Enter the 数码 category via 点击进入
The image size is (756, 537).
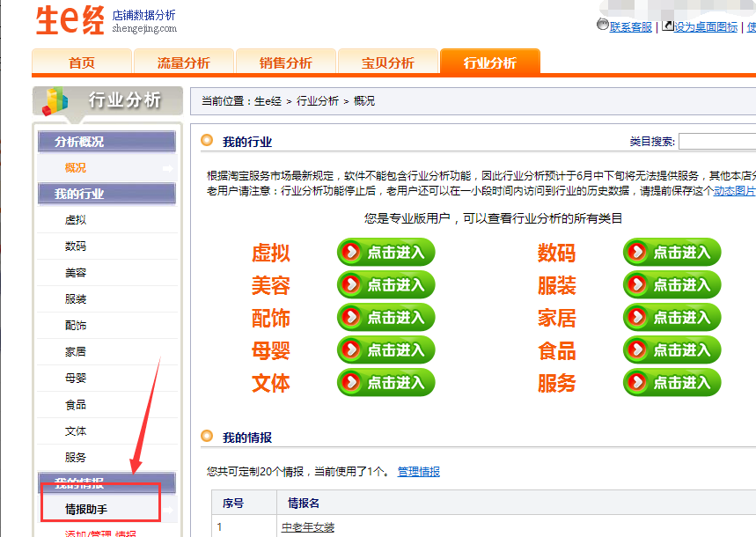(672, 253)
